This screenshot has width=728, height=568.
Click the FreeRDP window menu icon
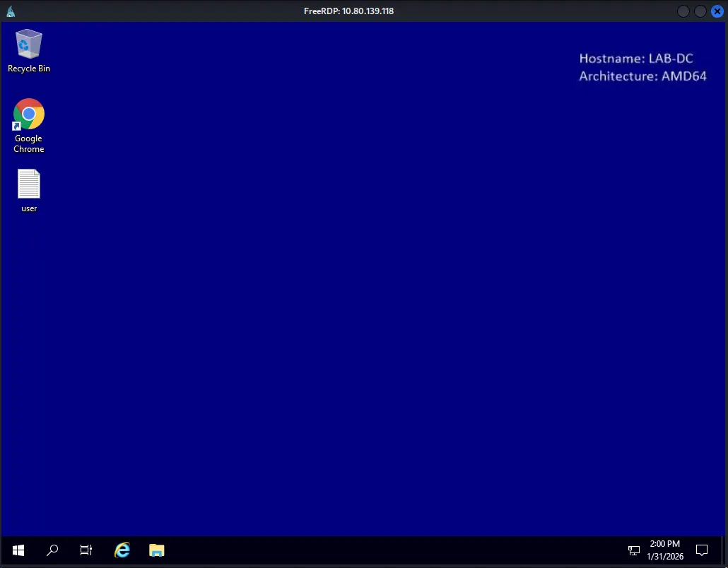coord(11,11)
